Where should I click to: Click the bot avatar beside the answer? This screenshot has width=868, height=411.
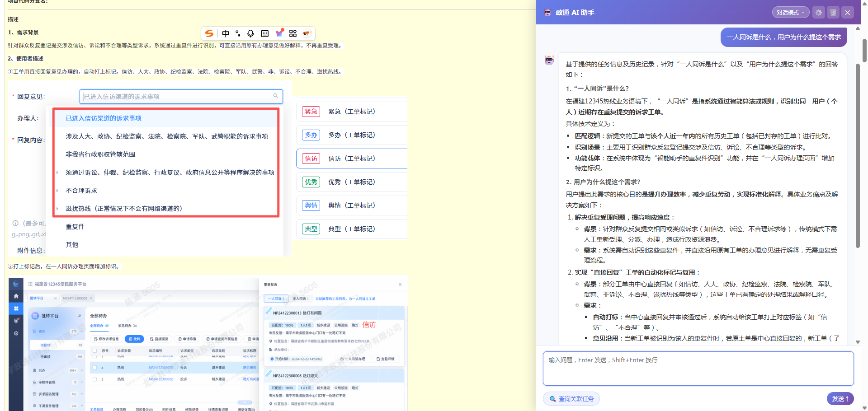click(549, 60)
